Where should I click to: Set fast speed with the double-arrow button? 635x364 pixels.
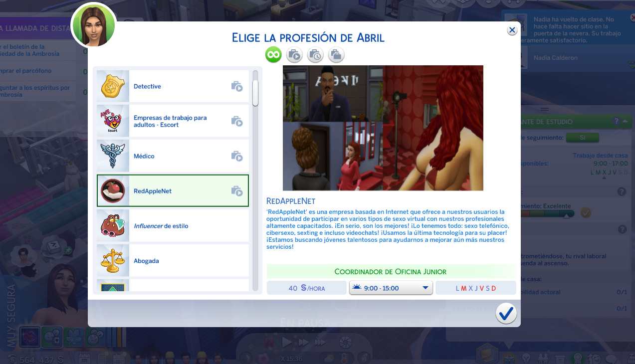coord(303,342)
